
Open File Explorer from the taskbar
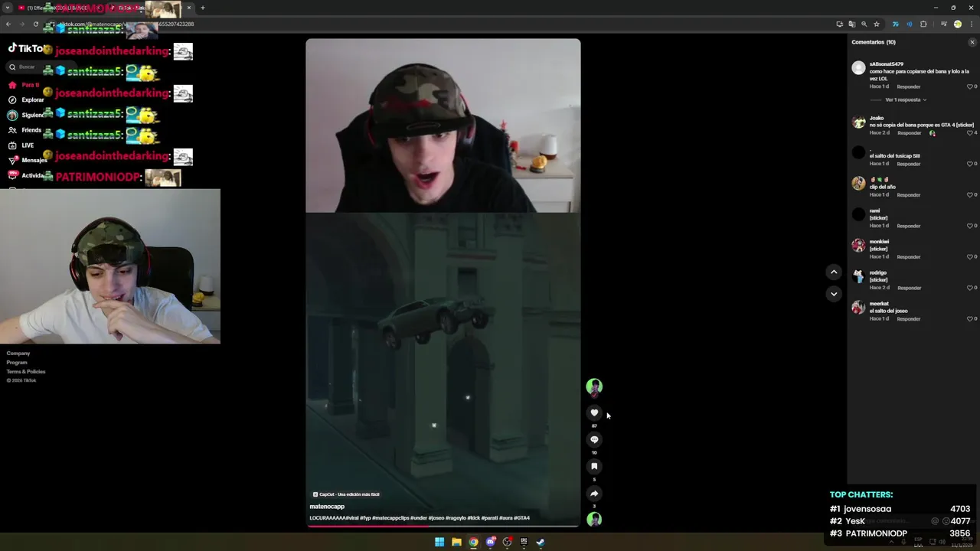coord(456,542)
